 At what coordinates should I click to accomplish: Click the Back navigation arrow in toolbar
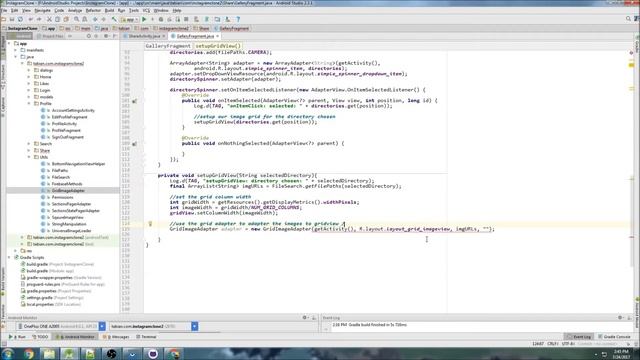click(x=95, y=19)
